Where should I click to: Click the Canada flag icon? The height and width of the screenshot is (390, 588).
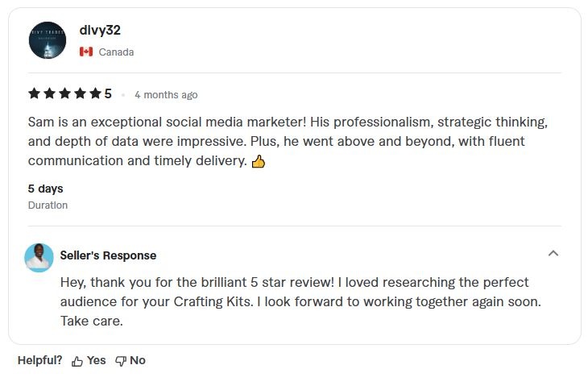pyautogui.click(x=86, y=52)
